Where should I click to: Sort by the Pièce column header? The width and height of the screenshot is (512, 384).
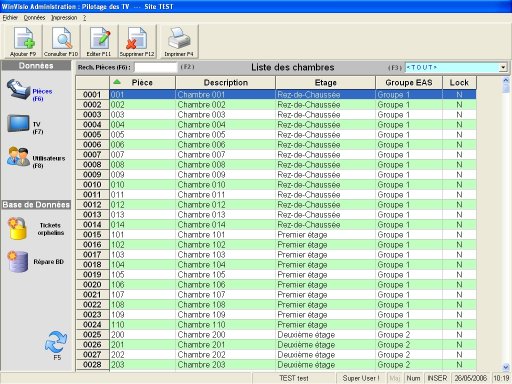[142, 82]
